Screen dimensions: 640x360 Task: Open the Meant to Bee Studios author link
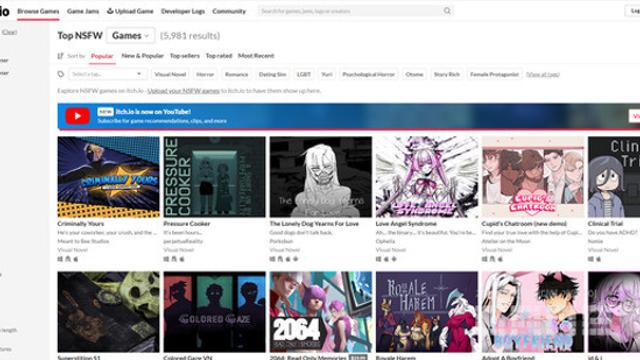(83, 241)
